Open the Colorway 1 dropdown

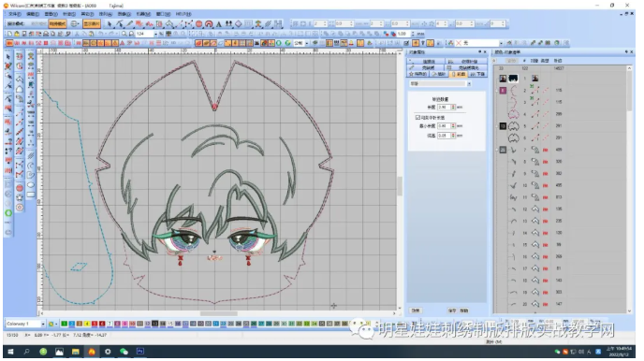(x=43, y=325)
